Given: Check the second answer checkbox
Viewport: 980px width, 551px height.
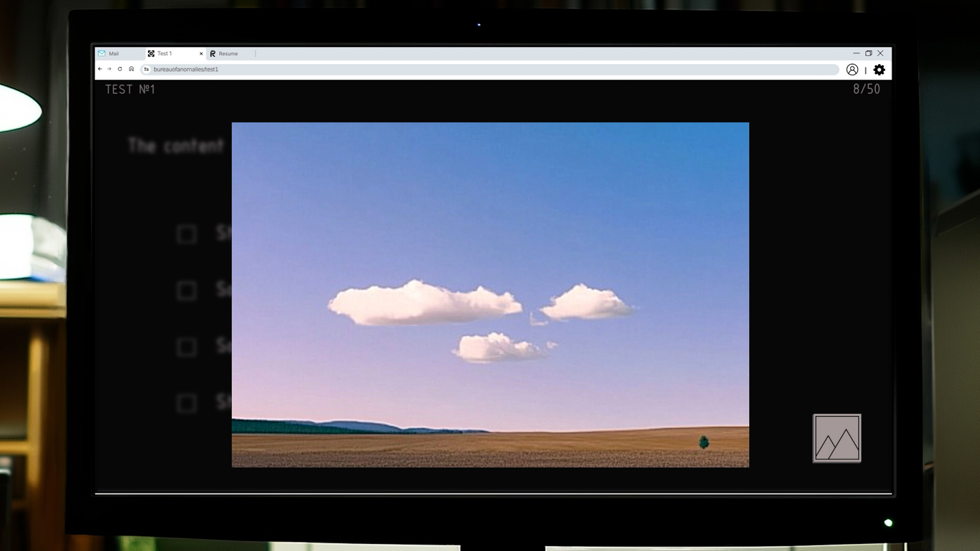Looking at the screenshot, I should pyautogui.click(x=186, y=291).
